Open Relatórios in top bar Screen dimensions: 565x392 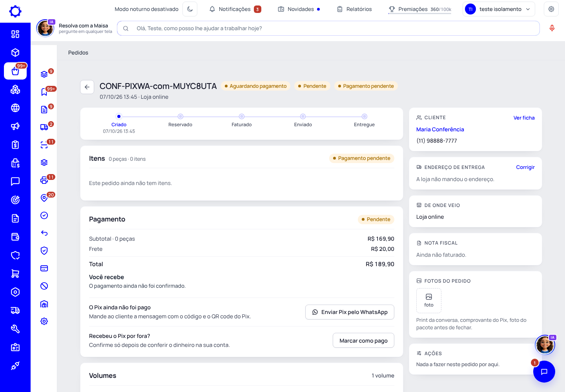pyautogui.click(x=354, y=9)
